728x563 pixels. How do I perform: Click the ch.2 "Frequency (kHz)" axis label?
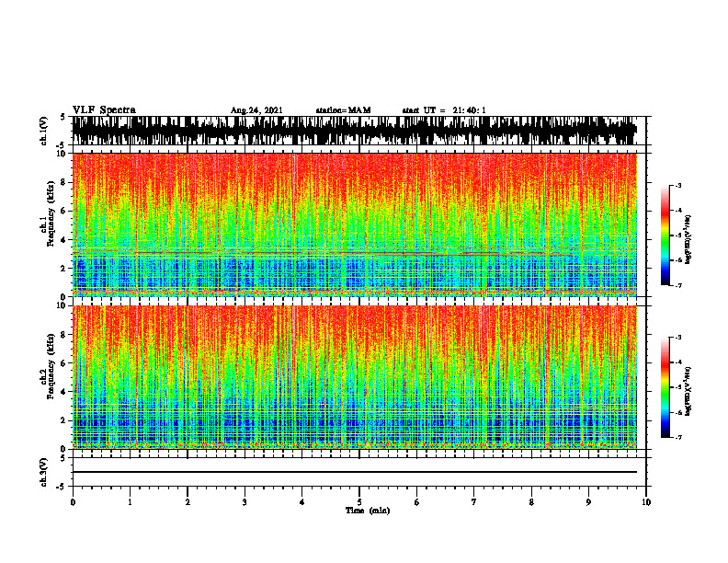coord(51,366)
